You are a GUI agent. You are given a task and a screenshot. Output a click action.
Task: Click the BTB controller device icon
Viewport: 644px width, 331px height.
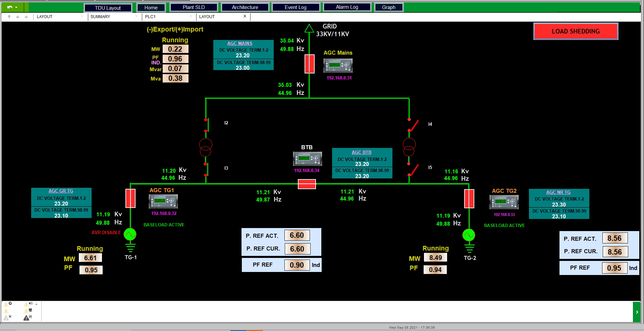(308, 159)
